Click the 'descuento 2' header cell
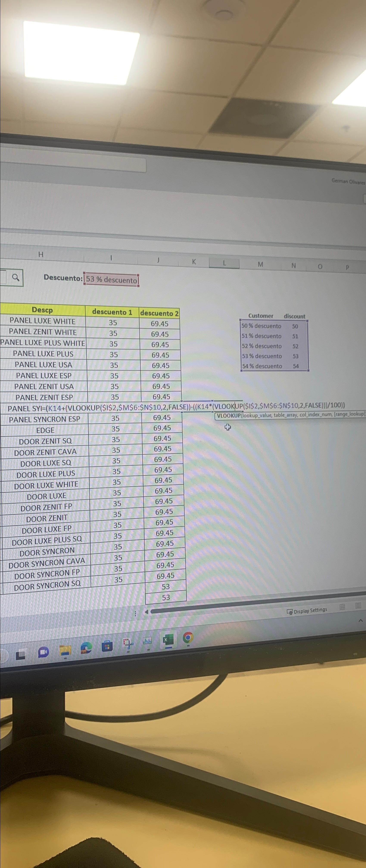366x868 pixels. coord(159,313)
